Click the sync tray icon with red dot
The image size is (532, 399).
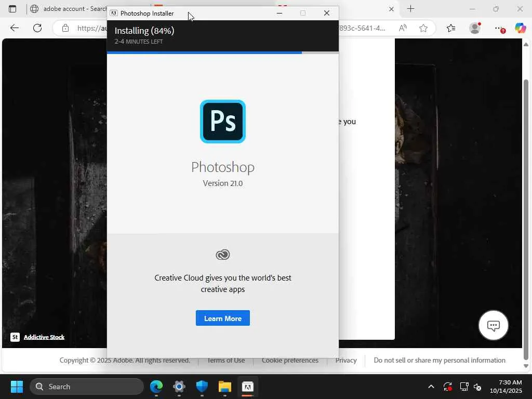click(x=447, y=387)
